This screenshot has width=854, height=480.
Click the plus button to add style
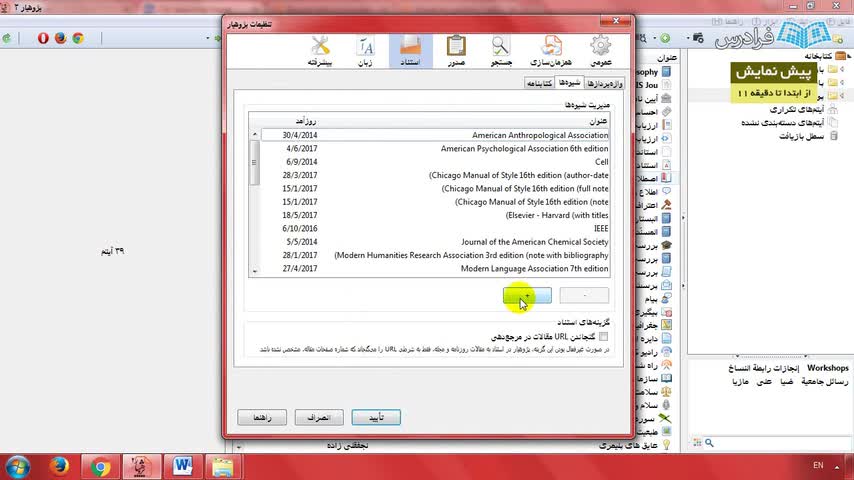(x=527, y=295)
